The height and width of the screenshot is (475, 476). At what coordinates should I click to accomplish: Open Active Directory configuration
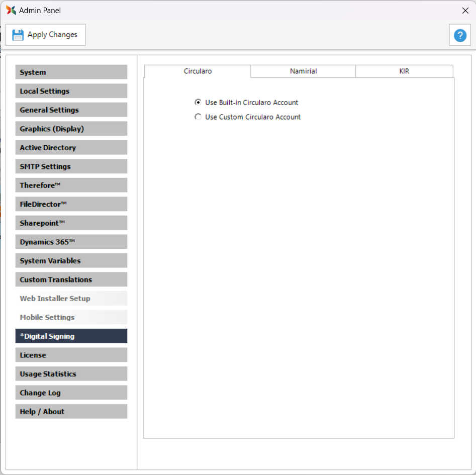pyautogui.click(x=71, y=148)
